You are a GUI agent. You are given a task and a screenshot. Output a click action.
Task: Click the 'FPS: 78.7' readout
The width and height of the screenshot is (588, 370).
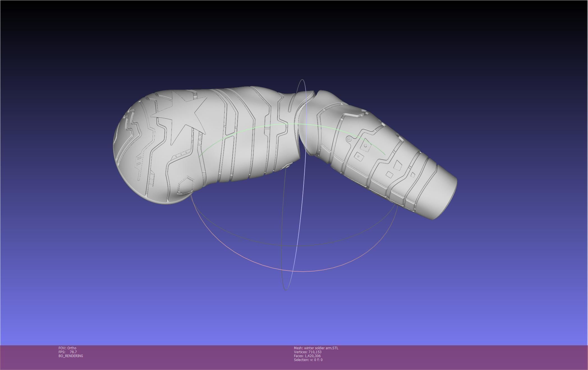tap(68, 352)
